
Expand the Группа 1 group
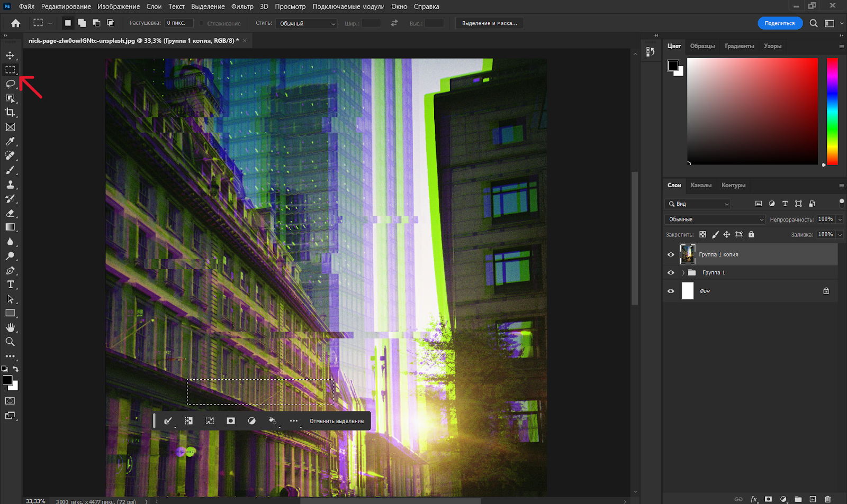click(682, 272)
